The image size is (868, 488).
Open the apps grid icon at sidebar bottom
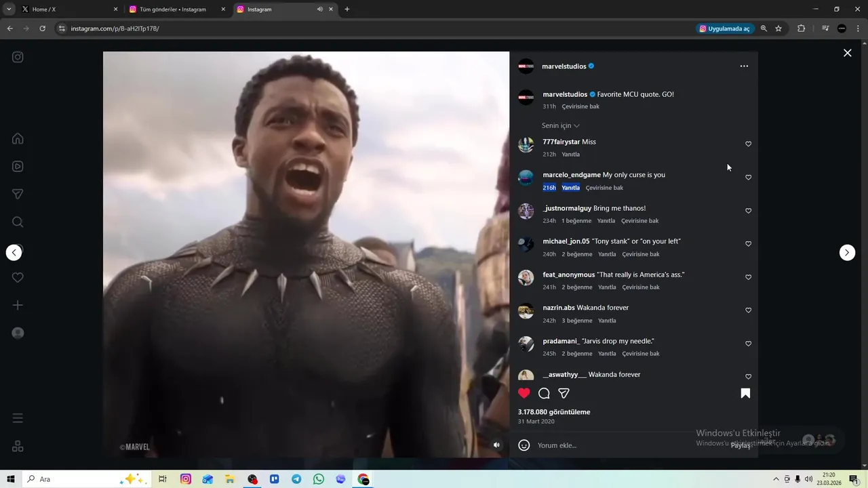point(18,446)
